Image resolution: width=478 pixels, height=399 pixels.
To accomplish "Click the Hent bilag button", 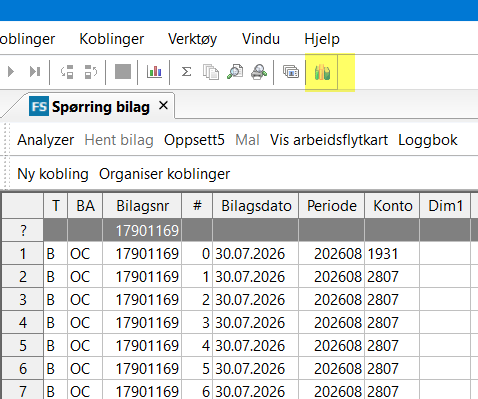I will click(119, 140).
